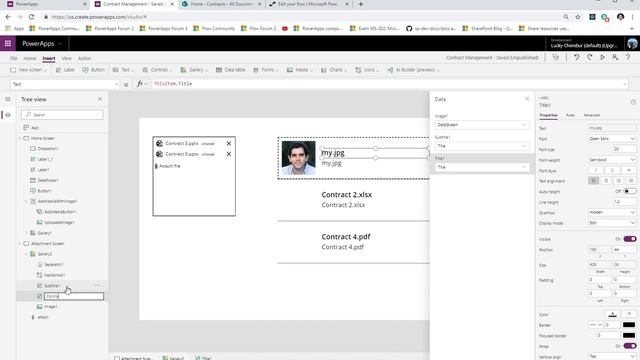640x360 pixels.
Task: Toggle the Auto height switch
Action: pyautogui.click(x=630, y=191)
